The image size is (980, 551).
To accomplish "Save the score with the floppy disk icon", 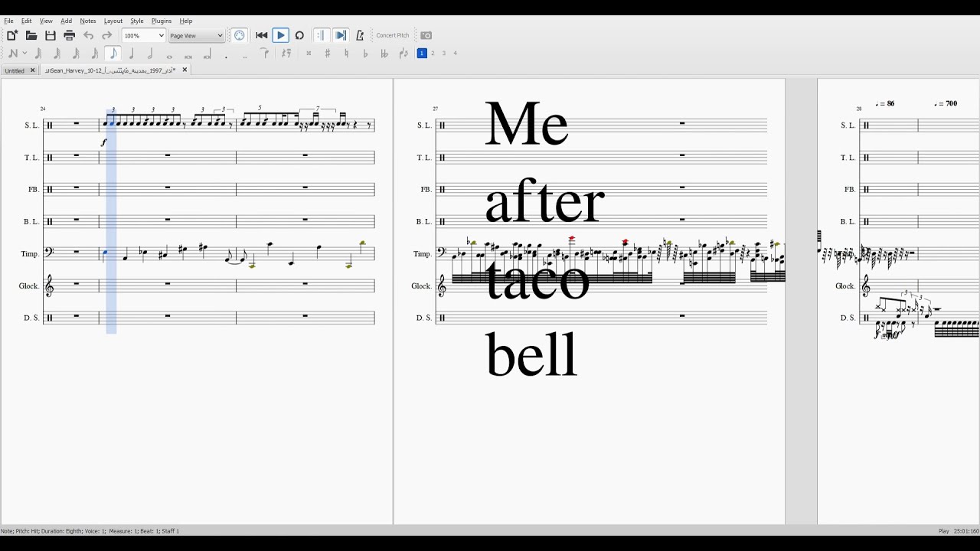I will 51,35.
